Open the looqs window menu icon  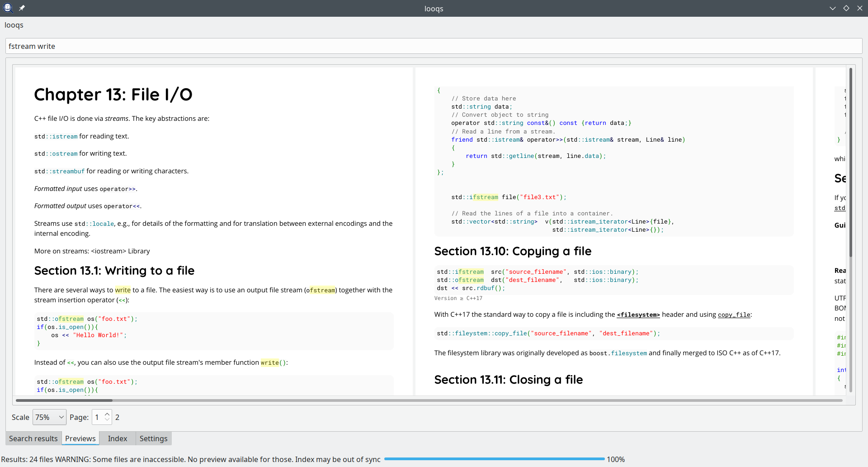coord(8,8)
